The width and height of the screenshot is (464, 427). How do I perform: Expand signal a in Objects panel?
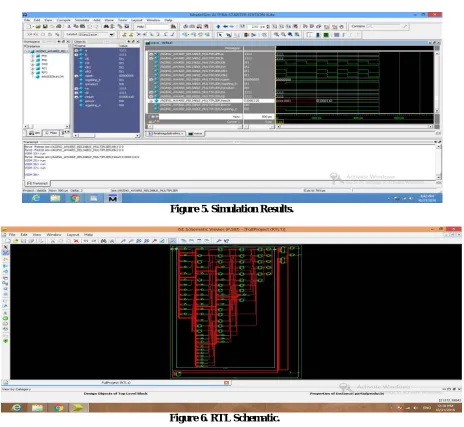(76, 51)
